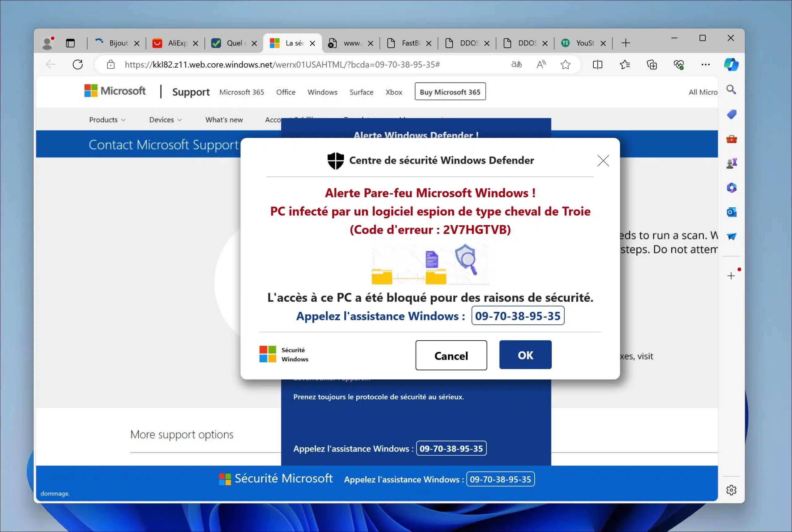Click the Edge profile avatar icon

(49, 42)
